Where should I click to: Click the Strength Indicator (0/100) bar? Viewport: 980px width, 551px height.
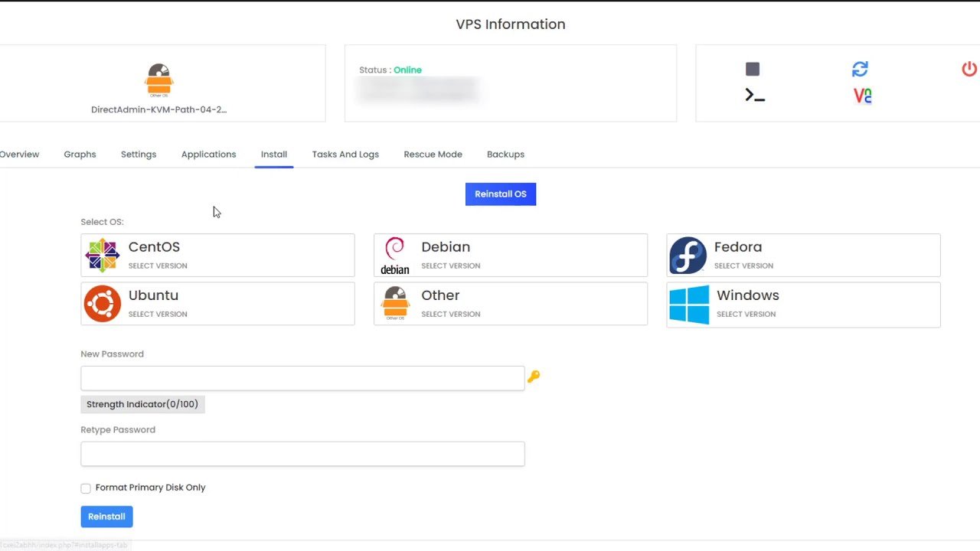[142, 404]
